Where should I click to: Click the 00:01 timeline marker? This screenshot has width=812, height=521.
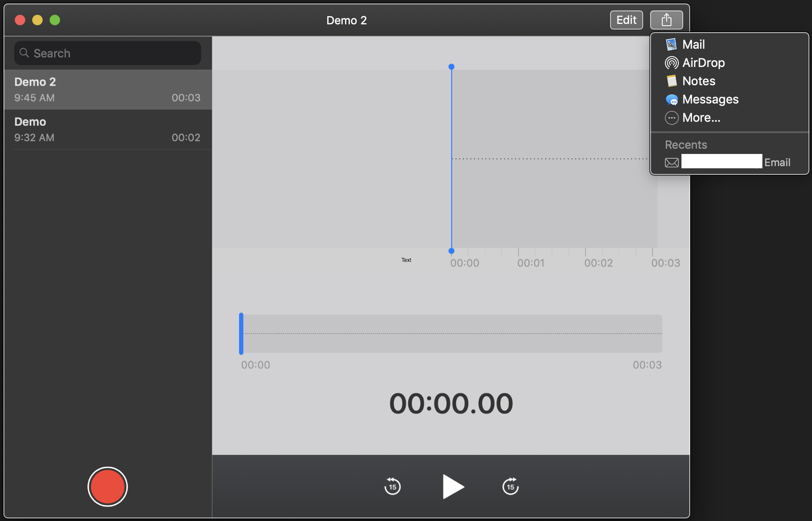click(x=531, y=263)
